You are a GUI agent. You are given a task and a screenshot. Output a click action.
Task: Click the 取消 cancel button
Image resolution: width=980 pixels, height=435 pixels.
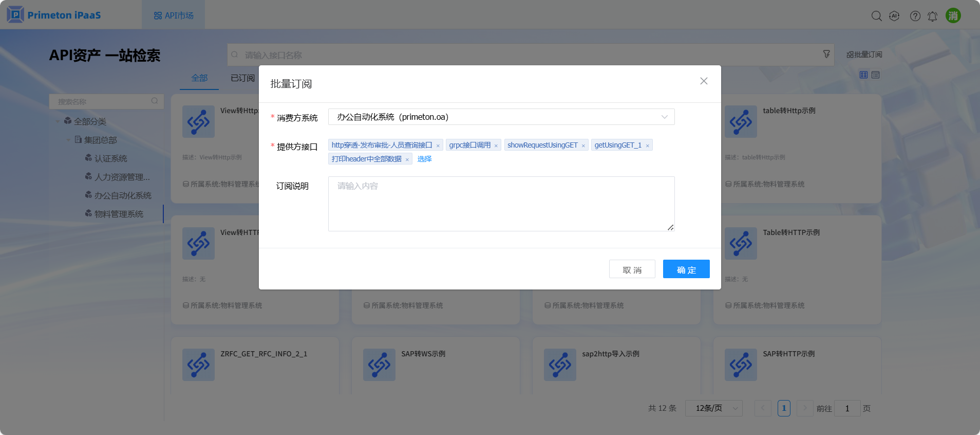tap(632, 269)
